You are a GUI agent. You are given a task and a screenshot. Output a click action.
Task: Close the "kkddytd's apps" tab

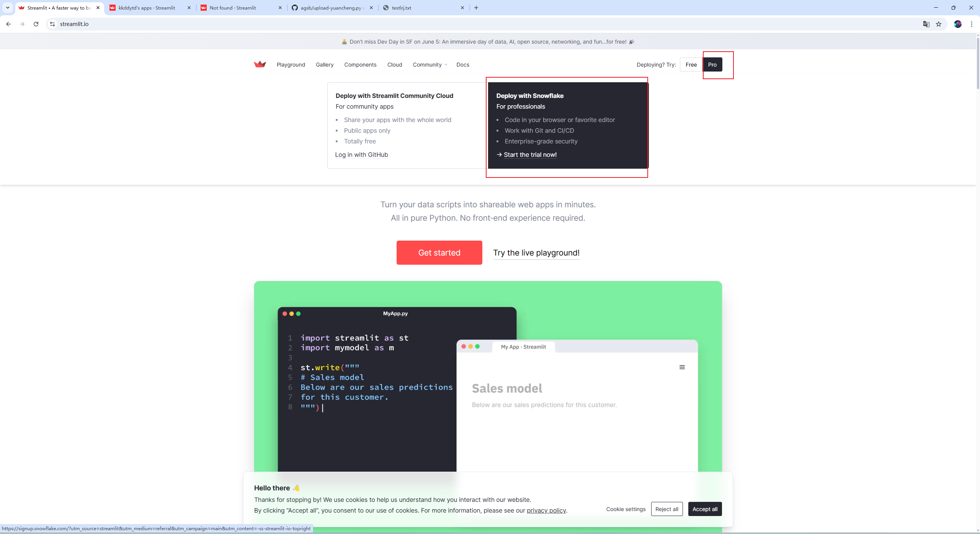coord(189,8)
